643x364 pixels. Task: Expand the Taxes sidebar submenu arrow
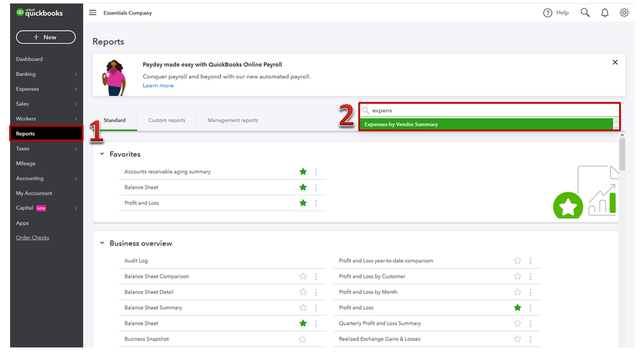pyautogui.click(x=76, y=149)
